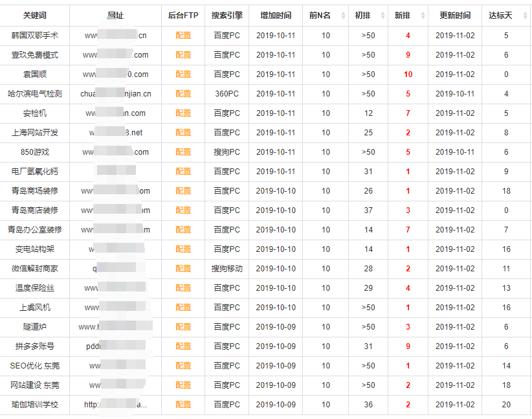Click 达标天 value 20 in 瑜伽培训学校 row
The width and height of the screenshot is (532, 419).
point(506,404)
